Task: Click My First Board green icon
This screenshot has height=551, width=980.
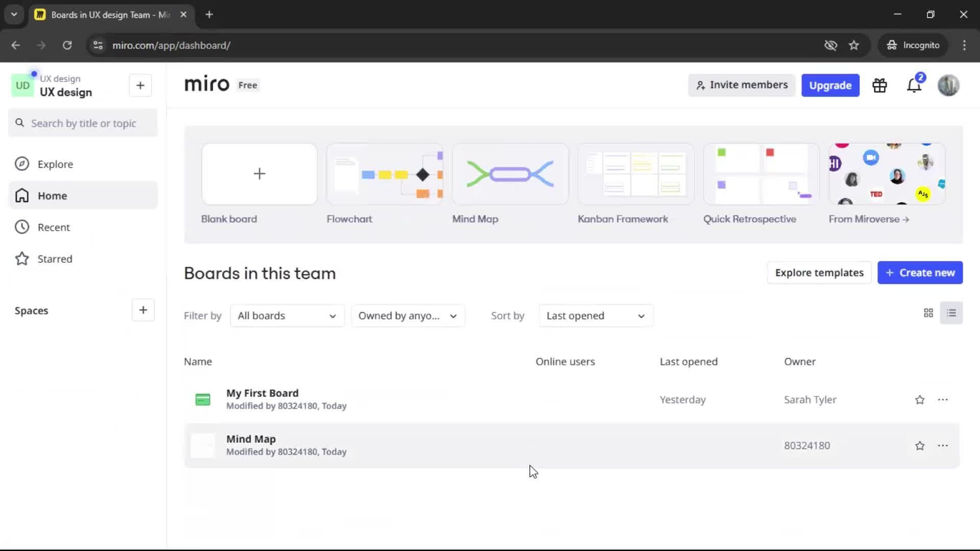Action: pyautogui.click(x=203, y=399)
